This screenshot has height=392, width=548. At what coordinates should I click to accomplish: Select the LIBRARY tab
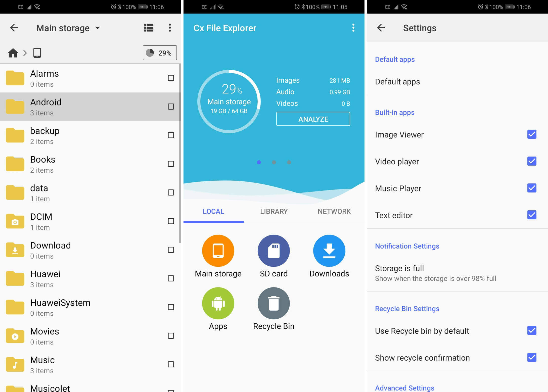pos(274,212)
